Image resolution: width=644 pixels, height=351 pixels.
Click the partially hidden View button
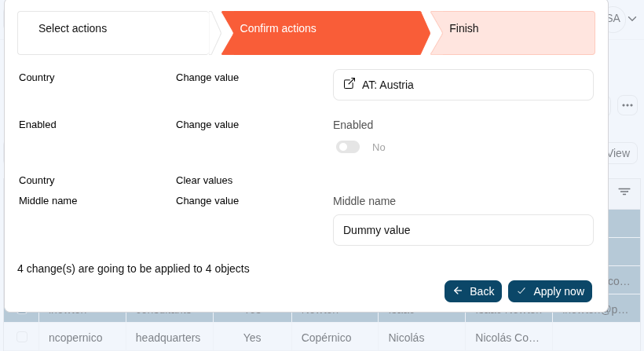click(x=620, y=153)
